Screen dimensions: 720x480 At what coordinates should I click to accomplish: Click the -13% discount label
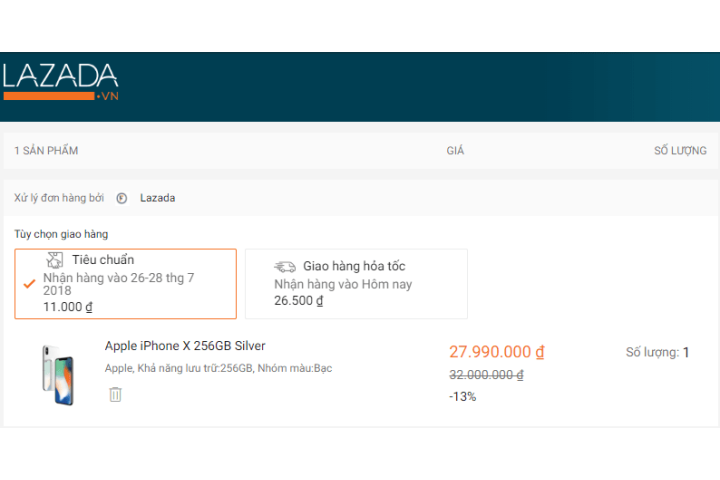(x=462, y=396)
